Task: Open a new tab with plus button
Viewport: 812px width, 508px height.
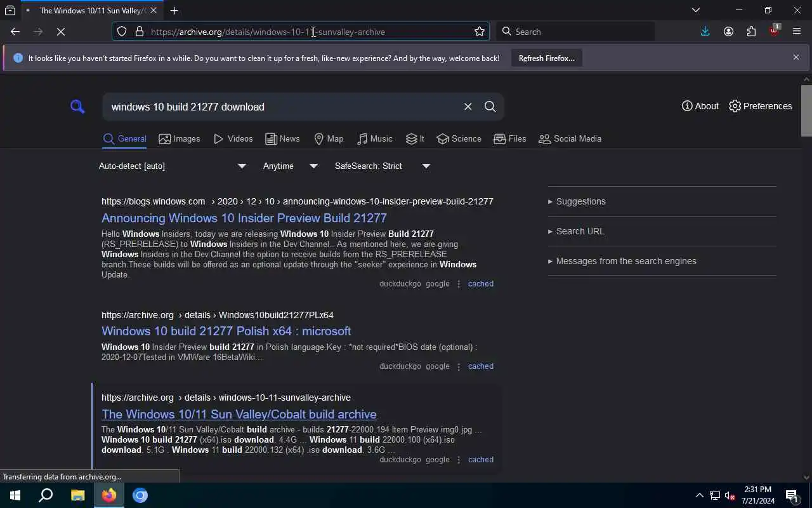Action: [174, 10]
